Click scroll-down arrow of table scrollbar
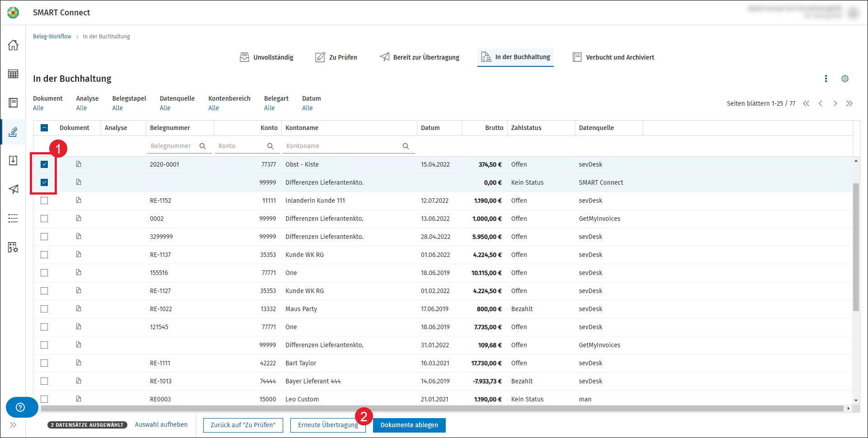The height and width of the screenshot is (438, 868). coord(856,401)
